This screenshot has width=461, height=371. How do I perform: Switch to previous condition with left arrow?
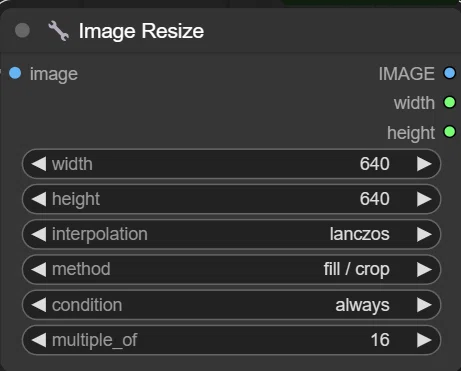click(x=39, y=305)
